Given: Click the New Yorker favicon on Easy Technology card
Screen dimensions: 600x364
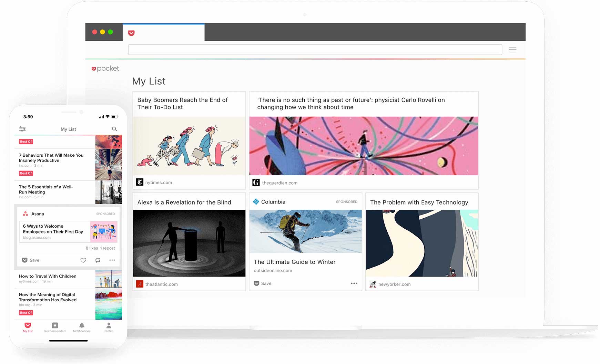Looking at the screenshot, I should tap(373, 284).
